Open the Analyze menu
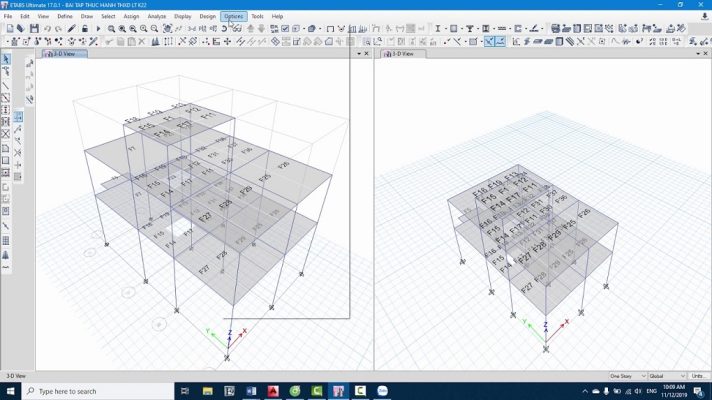Image resolution: width=712 pixels, height=400 pixels. click(157, 17)
